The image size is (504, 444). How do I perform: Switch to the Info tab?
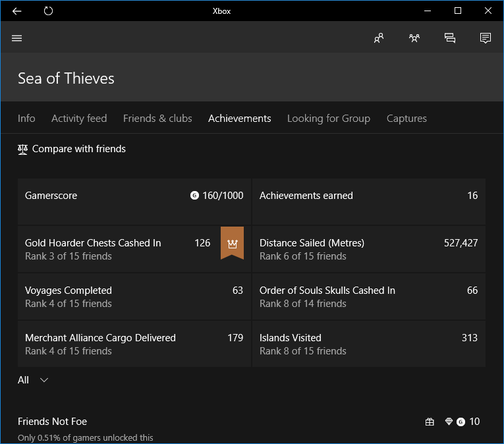[x=26, y=119]
